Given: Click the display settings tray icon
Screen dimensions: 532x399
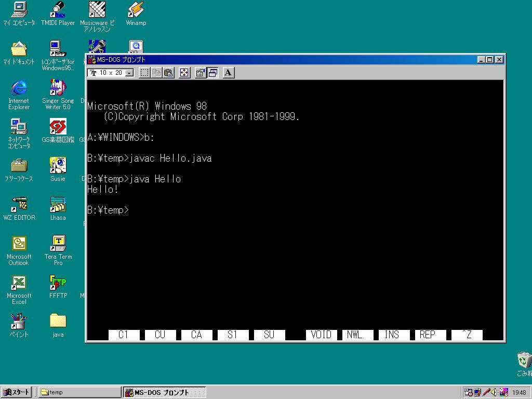Looking at the screenshot, I should click(477, 392).
